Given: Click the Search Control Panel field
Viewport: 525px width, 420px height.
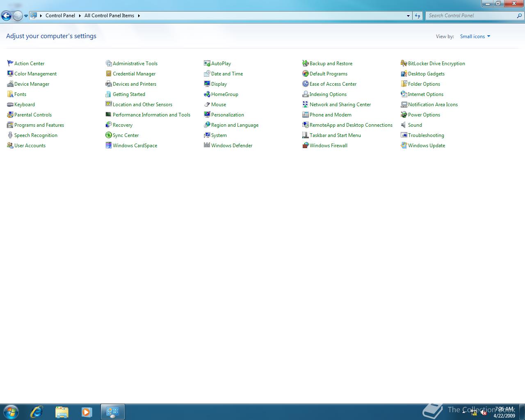Looking at the screenshot, I should [470, 16].
